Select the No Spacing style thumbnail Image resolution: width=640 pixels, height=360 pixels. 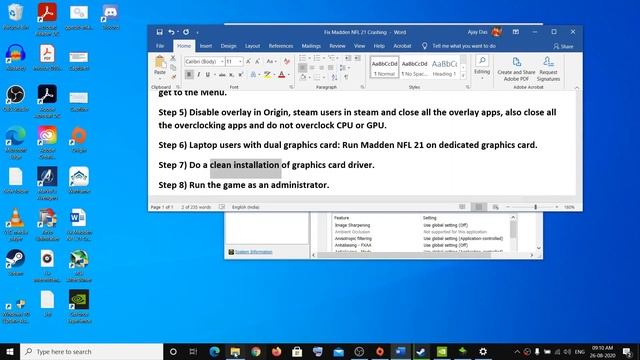pos(414,68)
